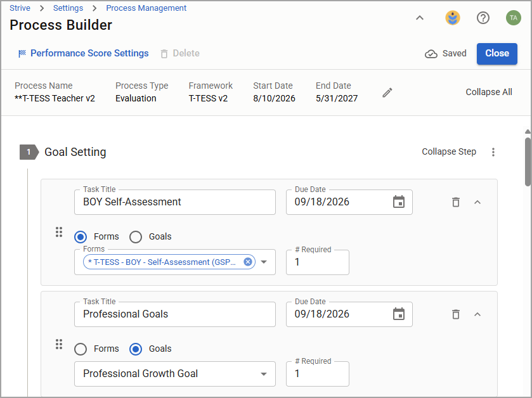Click the Process Builder heading
Image resolution: width=532 pixels, height=398 pixels.
(x=61, y=25)
